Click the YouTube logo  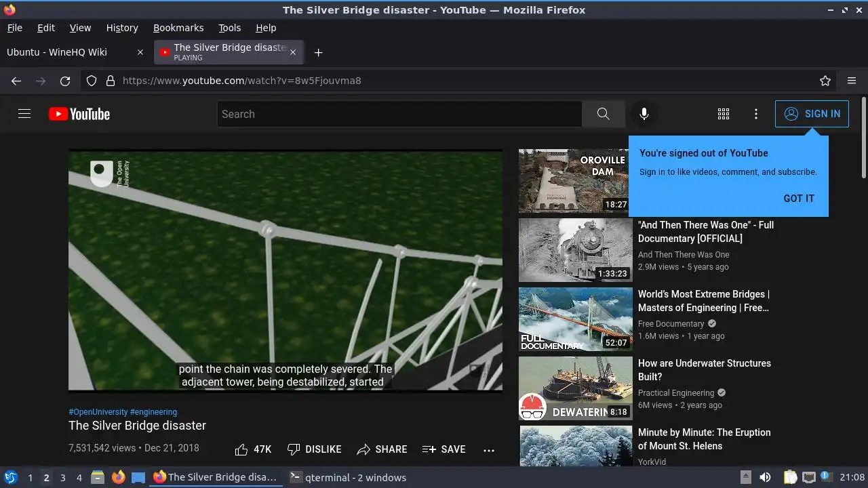[x=79, y=114]
